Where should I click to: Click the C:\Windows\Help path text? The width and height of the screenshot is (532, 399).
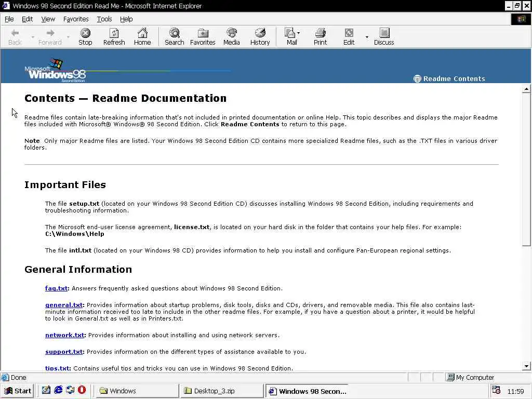click(x=75, y=234)
